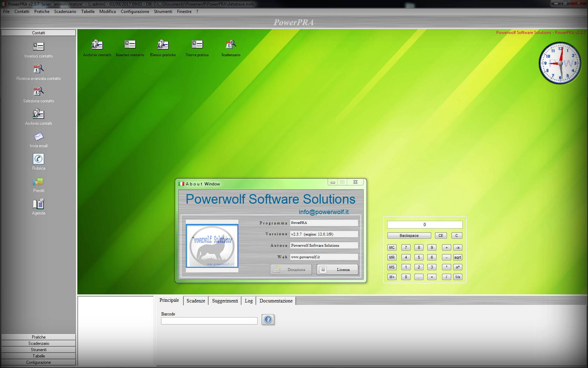Close the About Window dialog
588x368 pixels.
(x=355, y=182)
